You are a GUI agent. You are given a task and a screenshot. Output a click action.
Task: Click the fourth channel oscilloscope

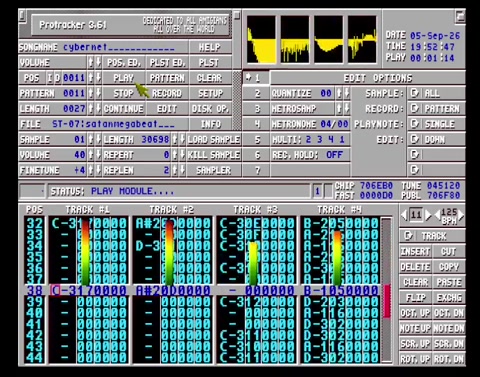click(362, 39)
